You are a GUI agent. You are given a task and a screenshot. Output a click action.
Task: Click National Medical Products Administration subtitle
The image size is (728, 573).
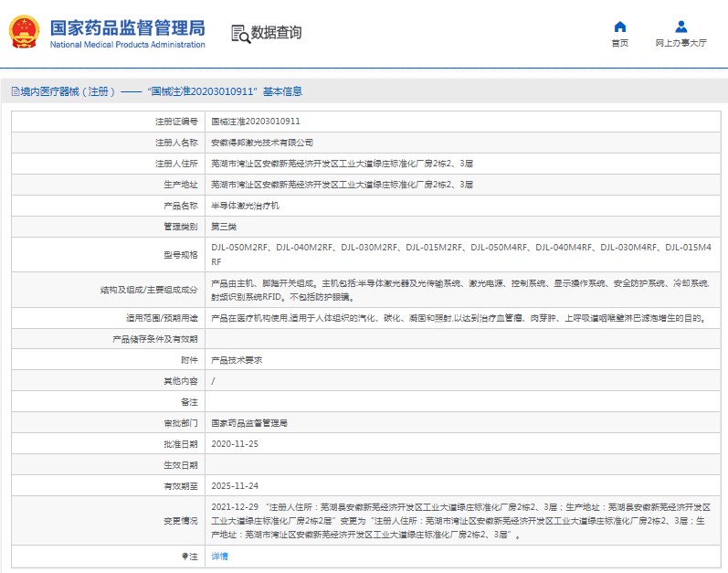coord(128,45)
